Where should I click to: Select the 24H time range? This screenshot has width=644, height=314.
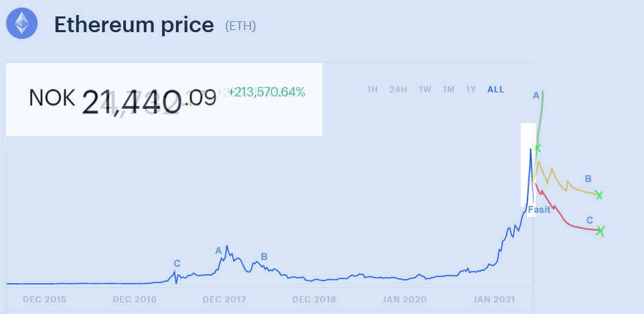coord(398,90)
